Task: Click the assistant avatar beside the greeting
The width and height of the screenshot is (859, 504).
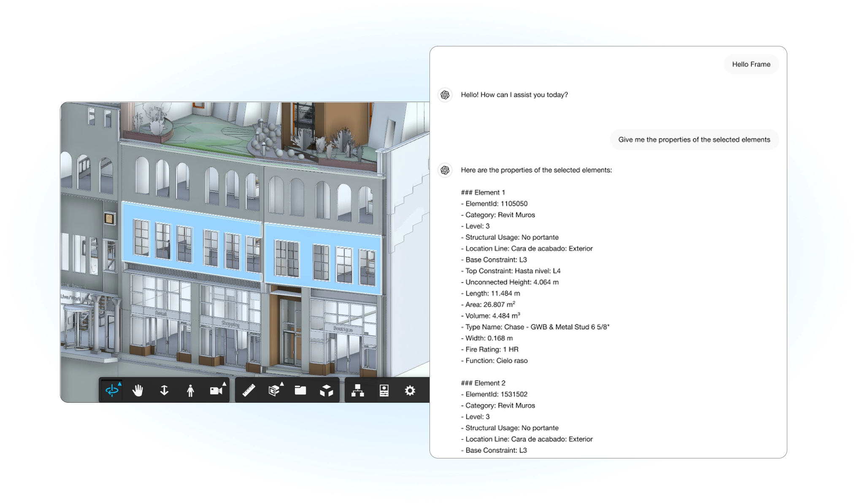Action: click(445, 95)
